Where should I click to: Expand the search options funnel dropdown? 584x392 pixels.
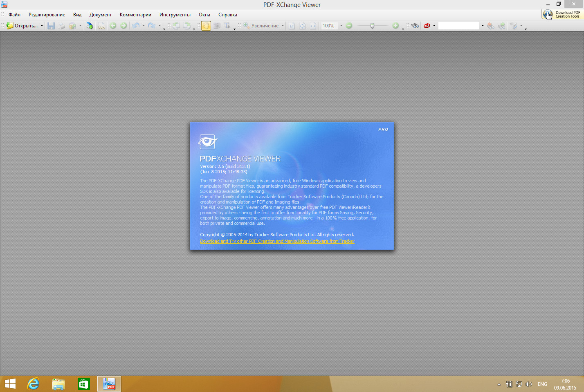click(521, 26)
